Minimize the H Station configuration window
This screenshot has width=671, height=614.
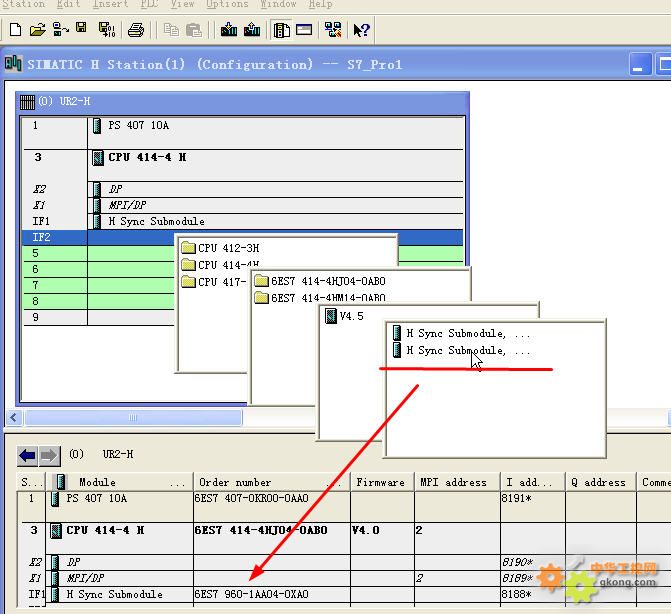[639, 65]
